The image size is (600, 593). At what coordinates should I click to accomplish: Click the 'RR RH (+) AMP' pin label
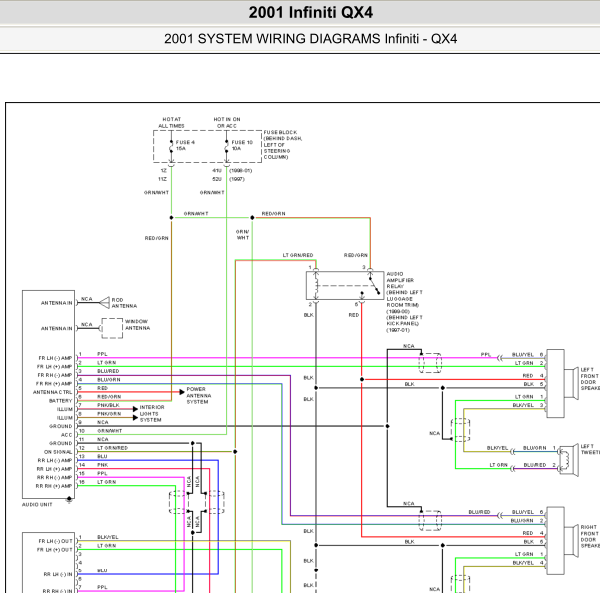click(x=54, y=486)
